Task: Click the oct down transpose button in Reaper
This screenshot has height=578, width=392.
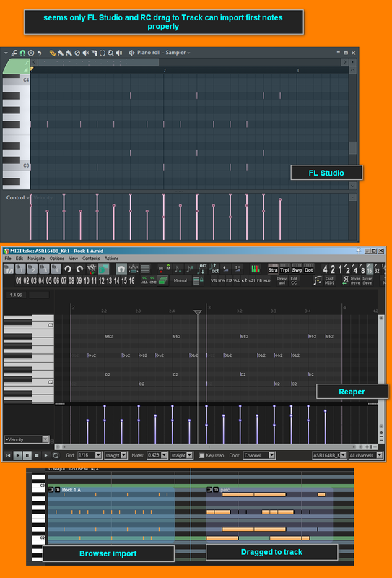Action: coord(203,269)
